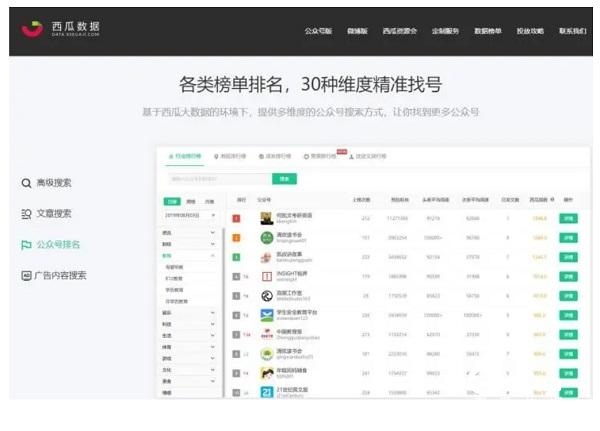Open the 广告内容搜索 sidebar icon
600x431 pixels.
click(x=26, y=275)
